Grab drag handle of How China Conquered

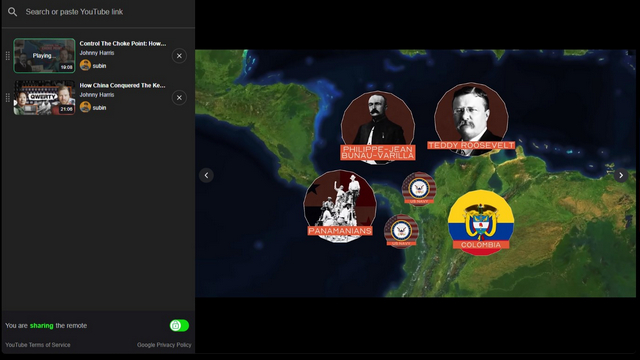pos(7,98)
